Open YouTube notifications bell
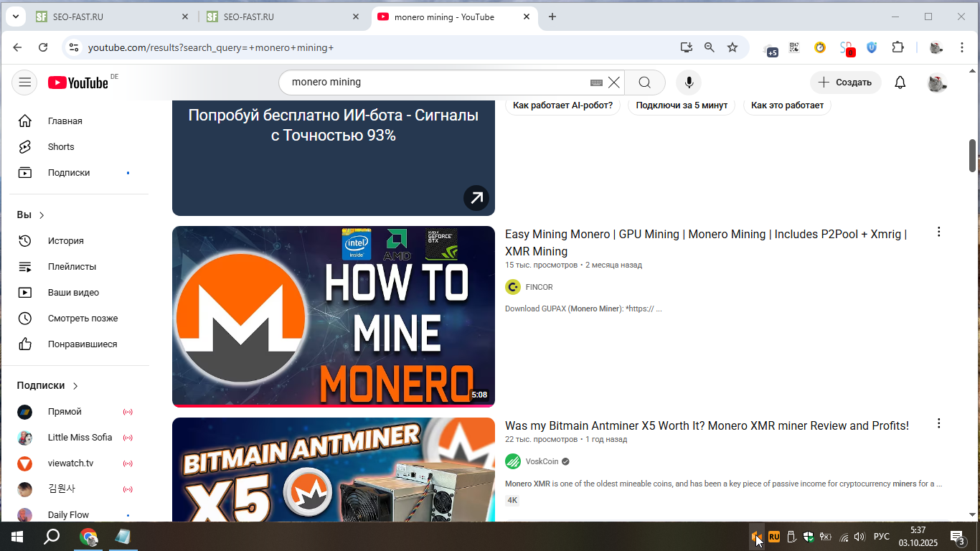 tap(900, 83)
